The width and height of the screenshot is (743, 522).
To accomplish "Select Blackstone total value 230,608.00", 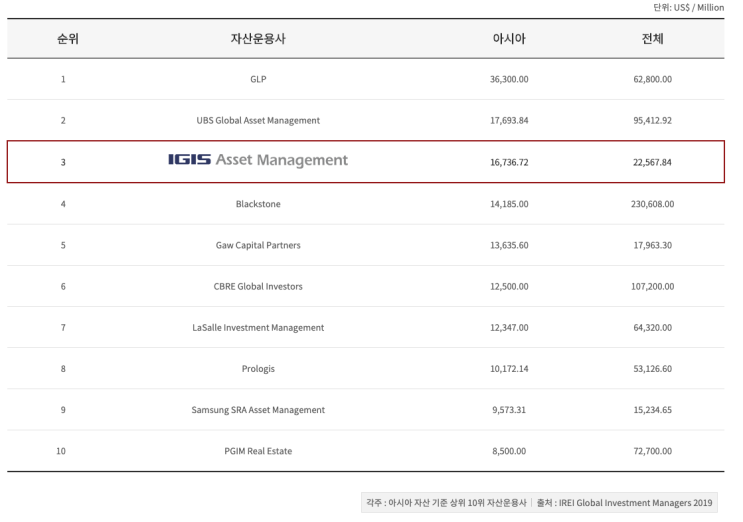I will [652, 204].
